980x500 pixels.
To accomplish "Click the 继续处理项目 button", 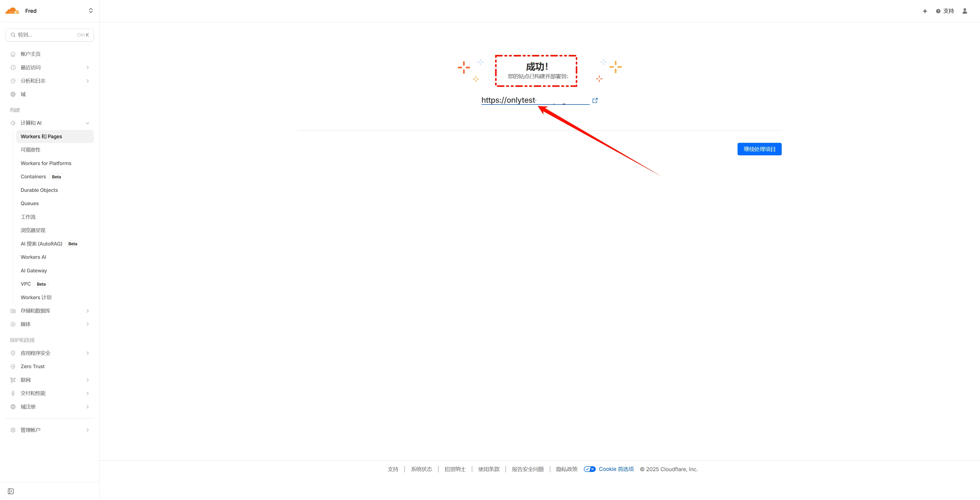I will tap(759, 149).
